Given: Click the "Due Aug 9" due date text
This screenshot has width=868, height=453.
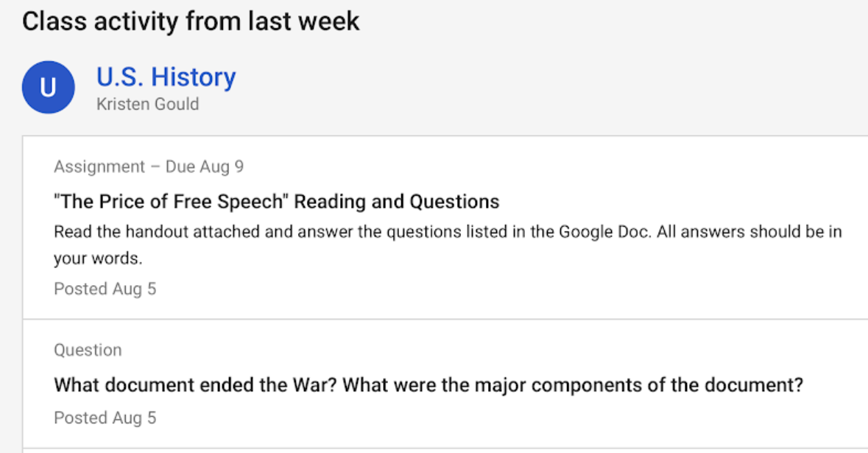Looking at the screenshot, I should [x=204, y=166].
